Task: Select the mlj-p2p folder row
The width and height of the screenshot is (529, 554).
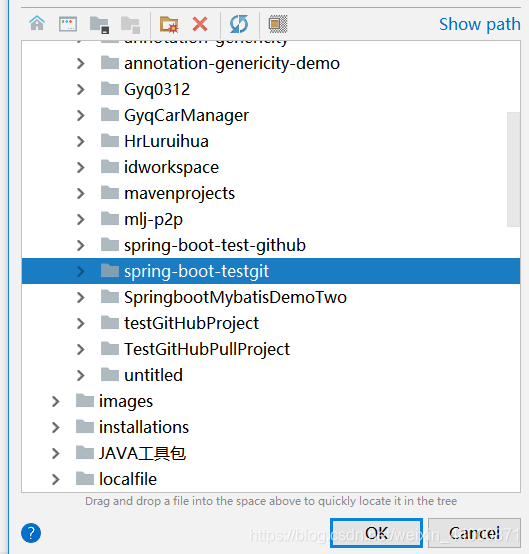Action: click(x=271, y=219)
